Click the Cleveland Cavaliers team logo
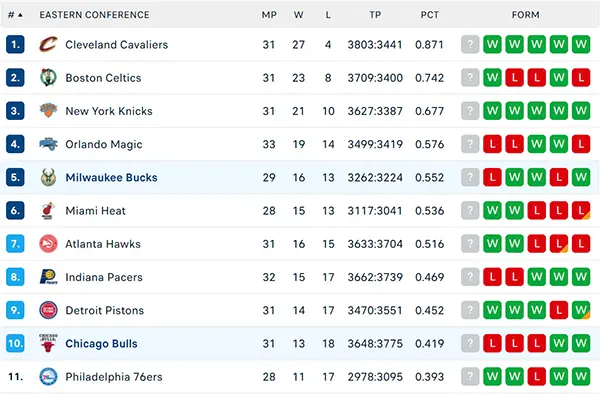Viewport: 600px width, 394px height. 49,44
